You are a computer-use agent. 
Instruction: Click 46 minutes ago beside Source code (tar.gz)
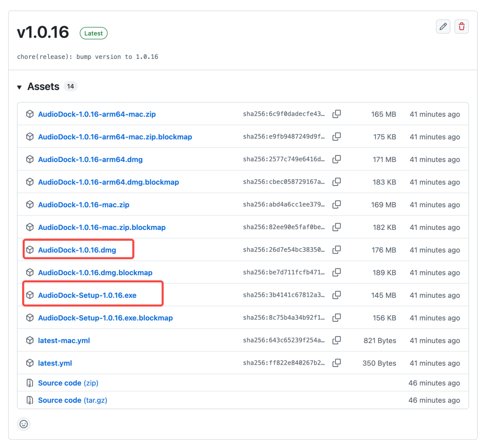(434, 400)
